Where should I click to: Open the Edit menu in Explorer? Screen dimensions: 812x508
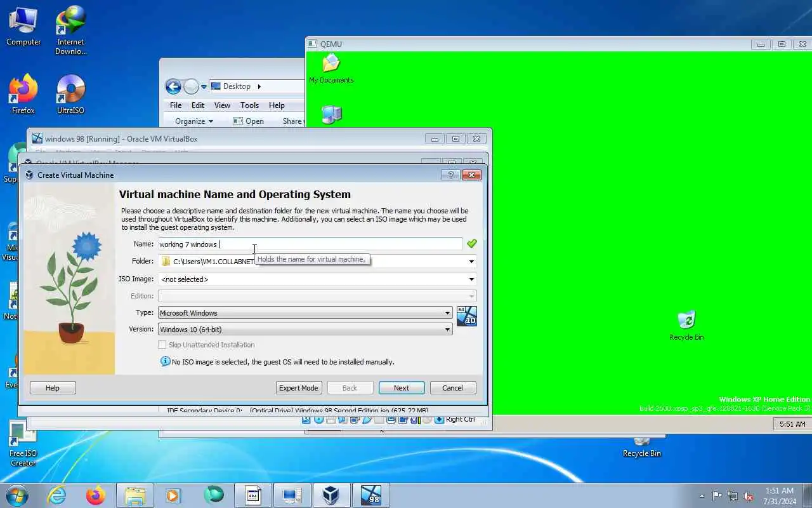198,105
